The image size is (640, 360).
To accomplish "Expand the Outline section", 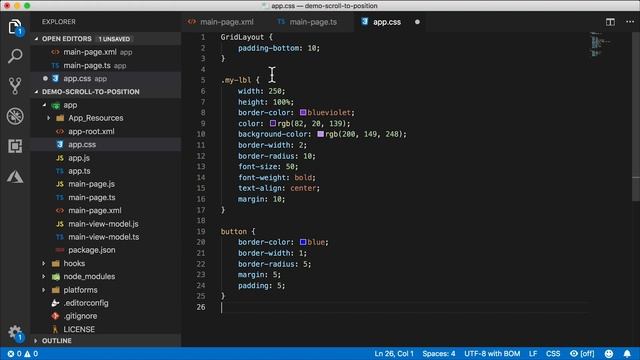I will [37, 341].
